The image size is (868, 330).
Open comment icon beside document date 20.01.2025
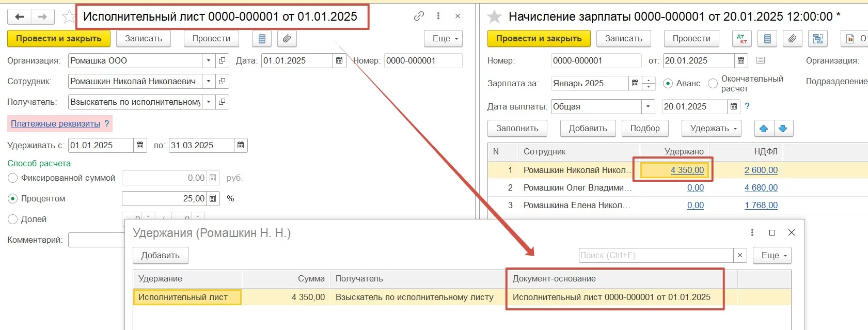[760, 60]
